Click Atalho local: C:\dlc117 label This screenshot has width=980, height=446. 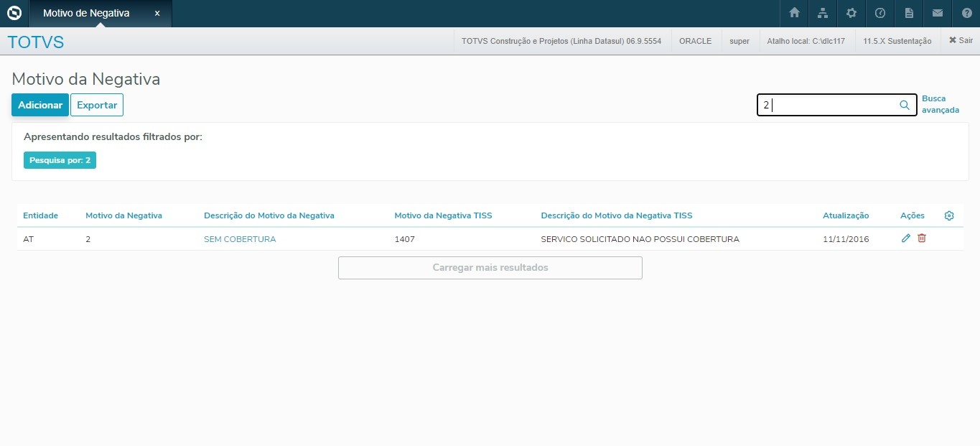[807, 41]
